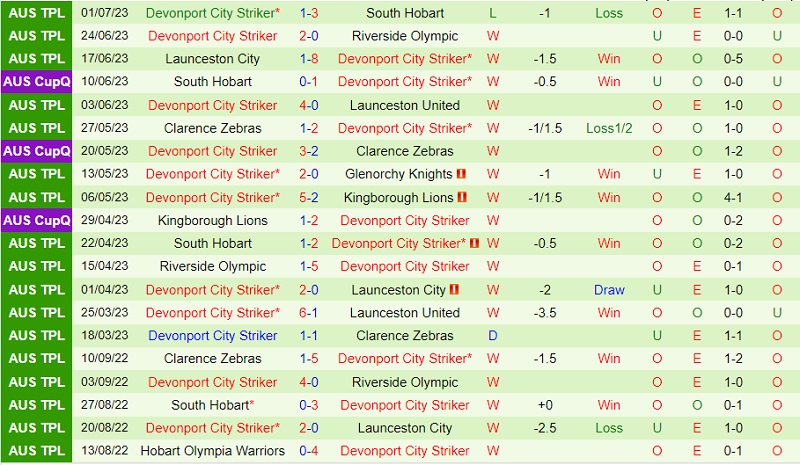Select AUS CupQ label on 20/05/23 row
The height and width of the screenshot is (465, 800).
click(x=37, y=151)
